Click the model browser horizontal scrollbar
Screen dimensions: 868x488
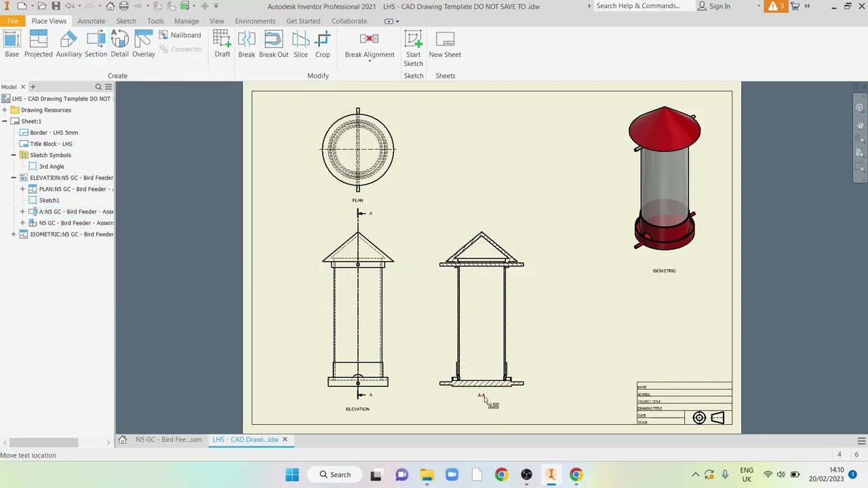coord(43,443)
